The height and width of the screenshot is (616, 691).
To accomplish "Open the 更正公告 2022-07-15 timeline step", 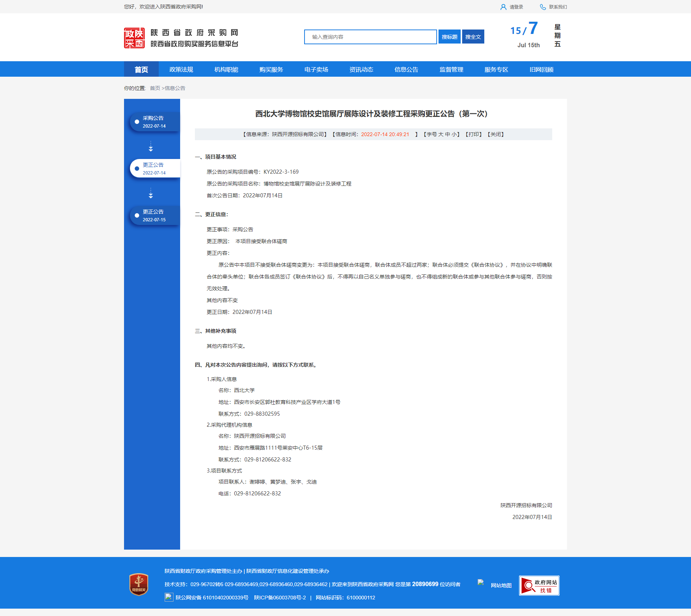I will [x=154, y=215].
